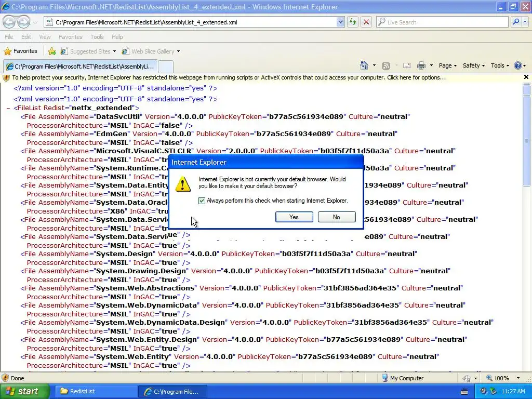This screenshot has height=399, width=532.
Task: Open the View menu
Action: 45,37
